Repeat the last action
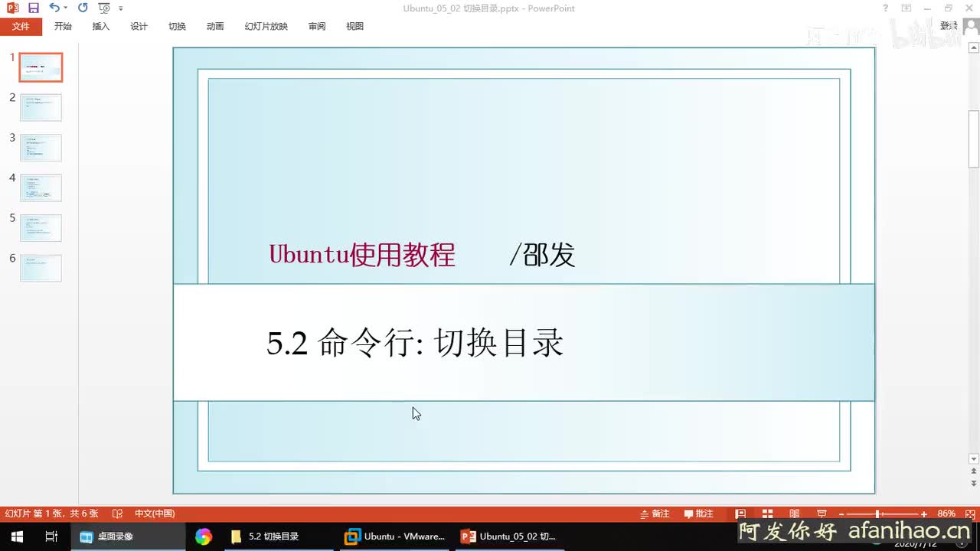980x551 pixels. pyautogui.click(x=83, y=8)
